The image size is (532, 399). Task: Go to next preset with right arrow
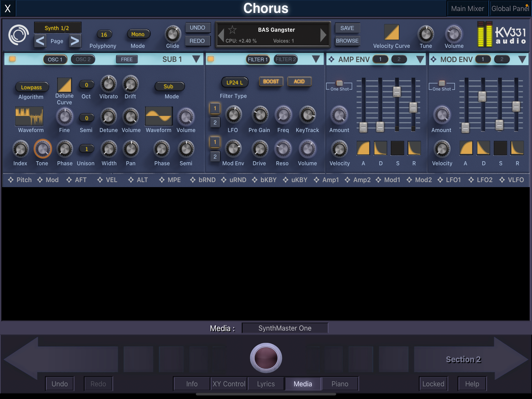pos(323,35)
